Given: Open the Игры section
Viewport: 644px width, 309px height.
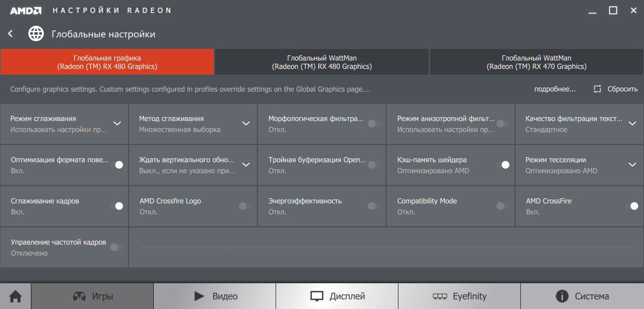Looking at the screenshot, I should pos(92,296).
